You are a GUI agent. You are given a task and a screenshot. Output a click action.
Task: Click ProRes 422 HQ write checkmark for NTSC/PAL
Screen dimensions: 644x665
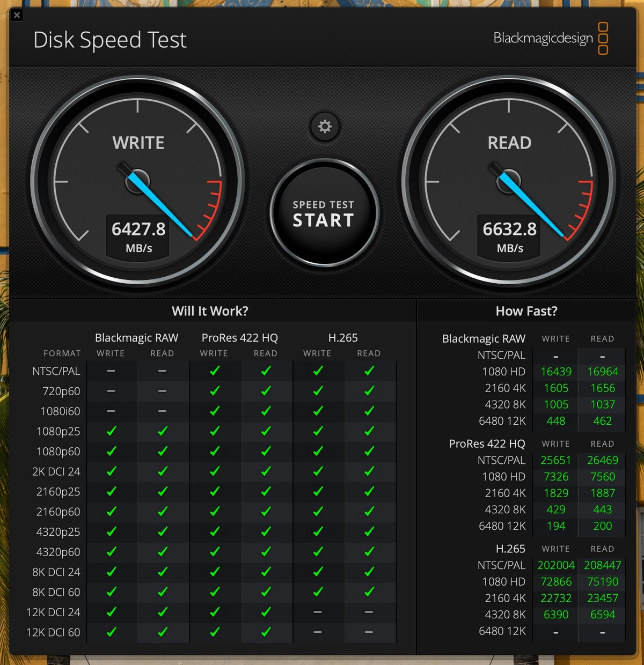click(x=214, y=371)
